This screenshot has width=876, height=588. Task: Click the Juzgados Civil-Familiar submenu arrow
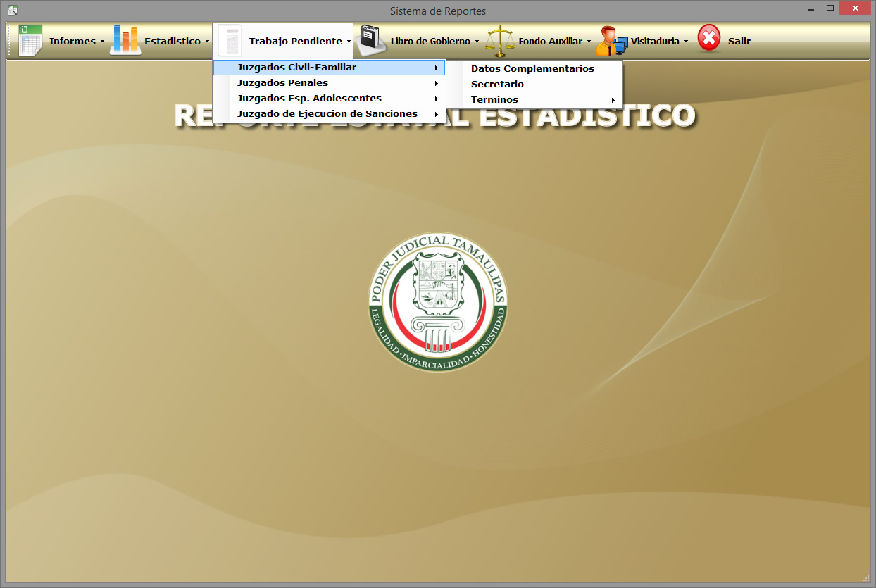(x=437, y=68)
